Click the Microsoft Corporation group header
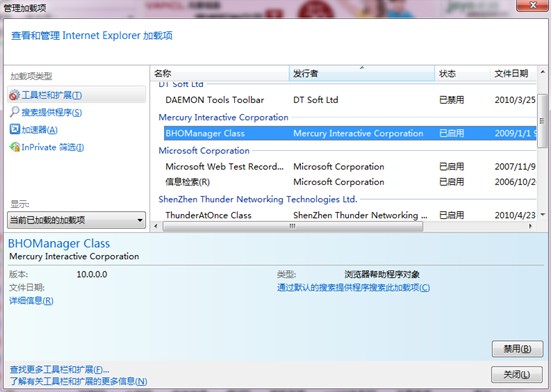 tap(204, 151)
